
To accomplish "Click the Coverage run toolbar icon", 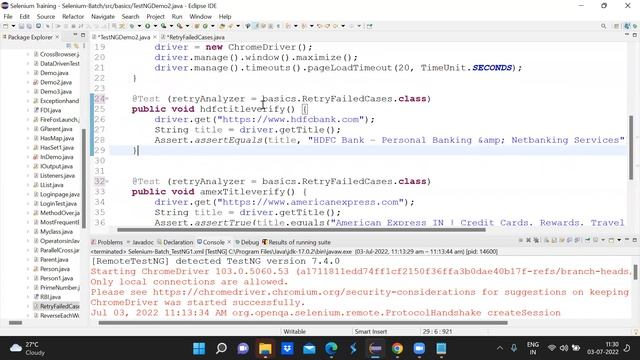I will pos(164,26).
